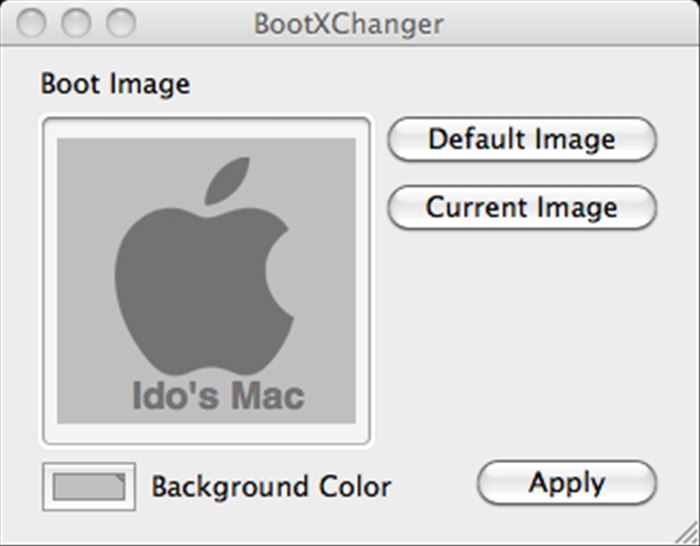The width and height of the screenshot is (700, 546).
Task: Click the gray background of the boot preview
Action: pyautogui.click(x=321, y=179)
